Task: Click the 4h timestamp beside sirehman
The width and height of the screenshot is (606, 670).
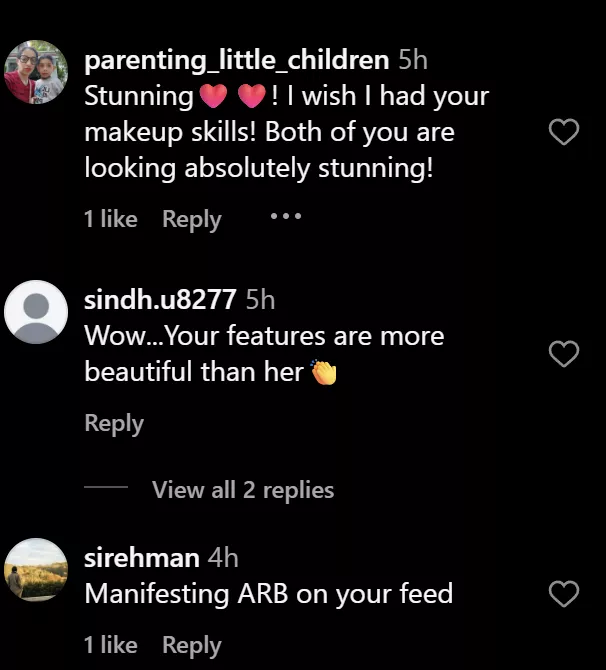Action: tap(223, 557)
